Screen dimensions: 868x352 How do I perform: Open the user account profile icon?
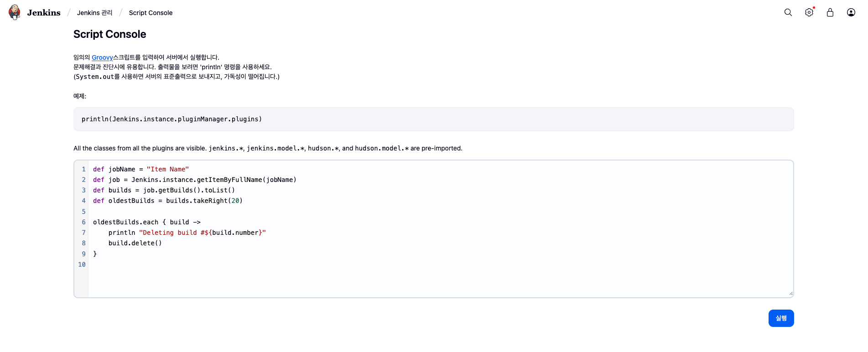pyautogui.click(x=851, y=12)
